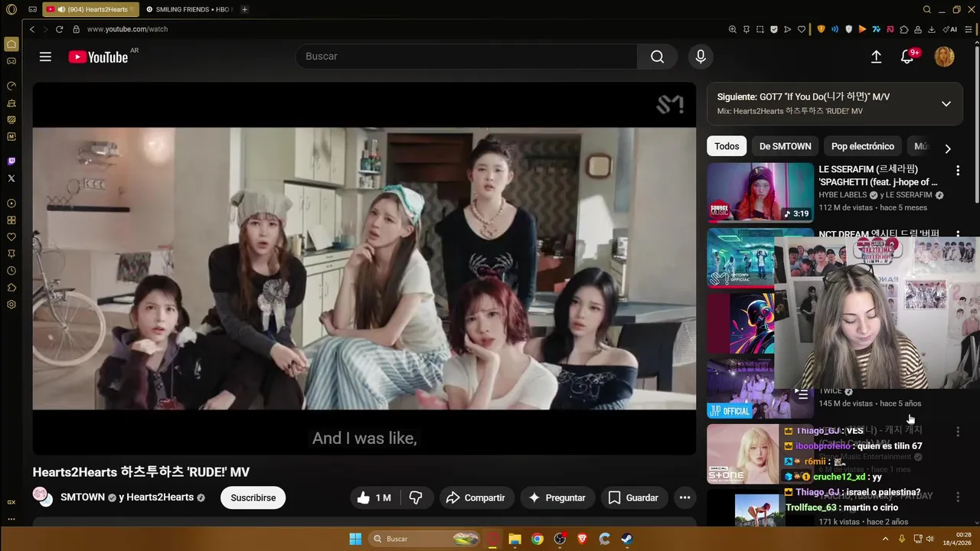Select the Pop electrónico filter chip
The height and width of the screenshot is (551, 980).
tap(863, 146)
